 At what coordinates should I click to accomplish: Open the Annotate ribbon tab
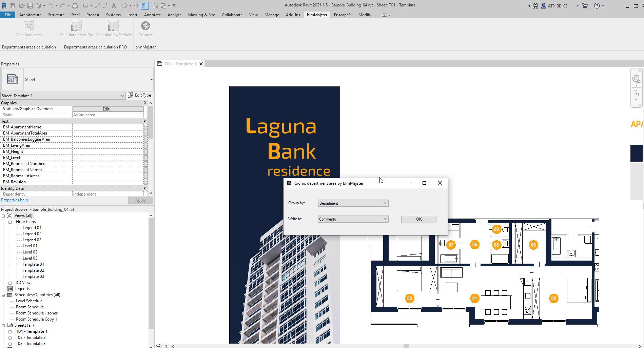coord(152,15)
